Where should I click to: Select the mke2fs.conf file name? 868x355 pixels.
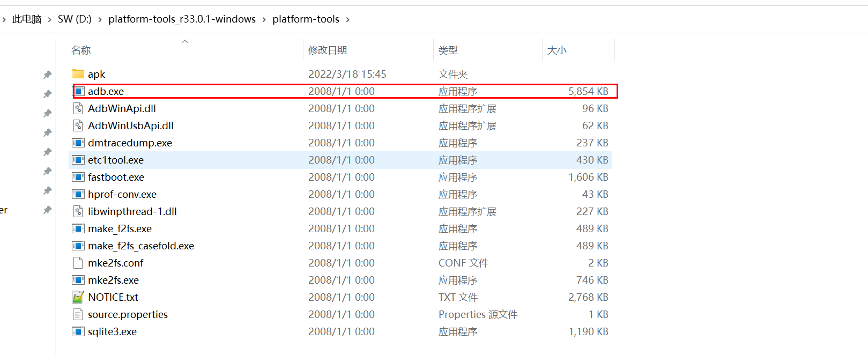[x=116, y=263]
